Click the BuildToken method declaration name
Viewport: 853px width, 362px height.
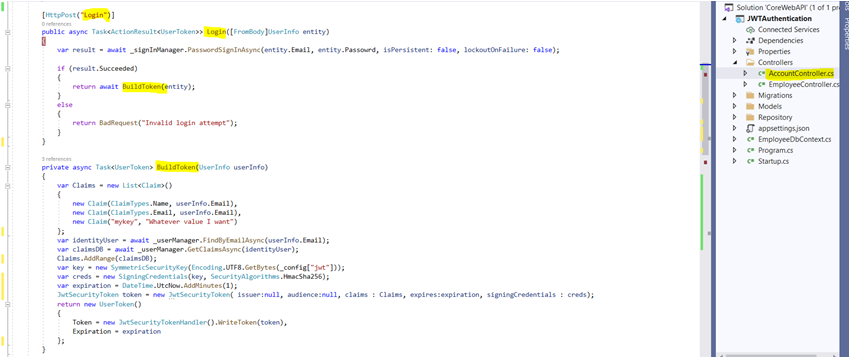coord(176,167)
